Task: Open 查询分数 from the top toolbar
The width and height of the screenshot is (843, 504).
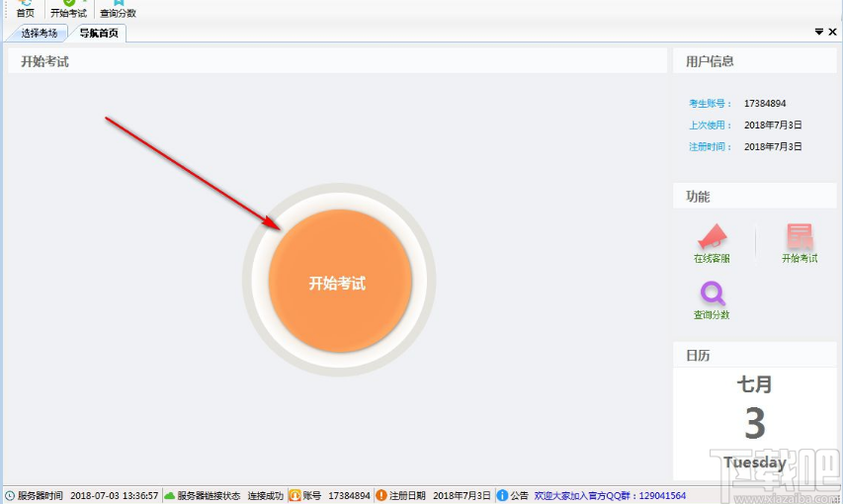Action: point(118,9)
